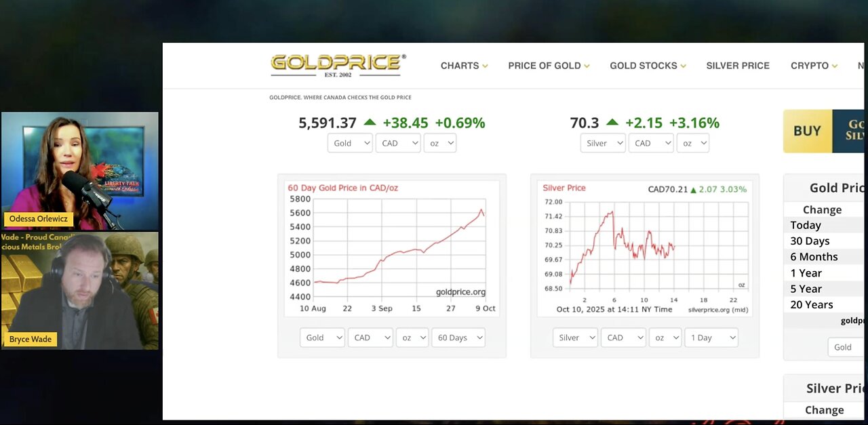
Task: Open the Silver metal dropdown under 70.3
Action: tap(603, 143)
